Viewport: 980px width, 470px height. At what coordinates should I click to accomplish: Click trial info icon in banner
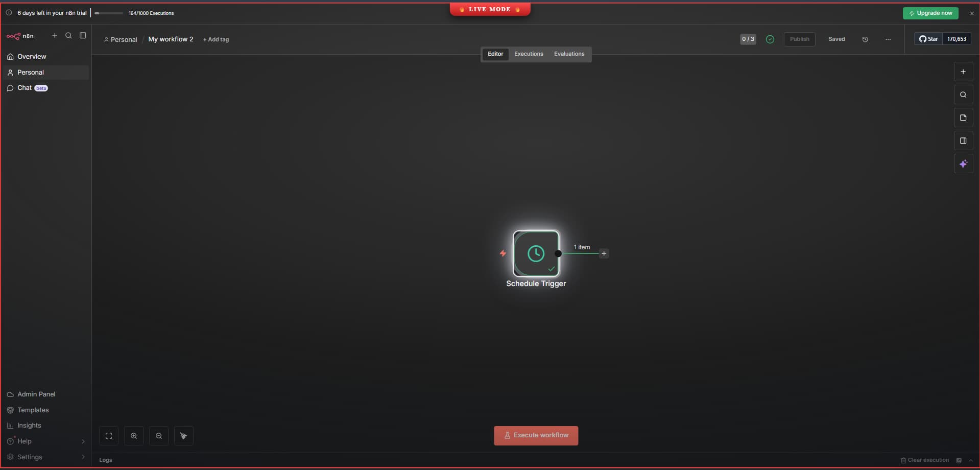(9, 13)
